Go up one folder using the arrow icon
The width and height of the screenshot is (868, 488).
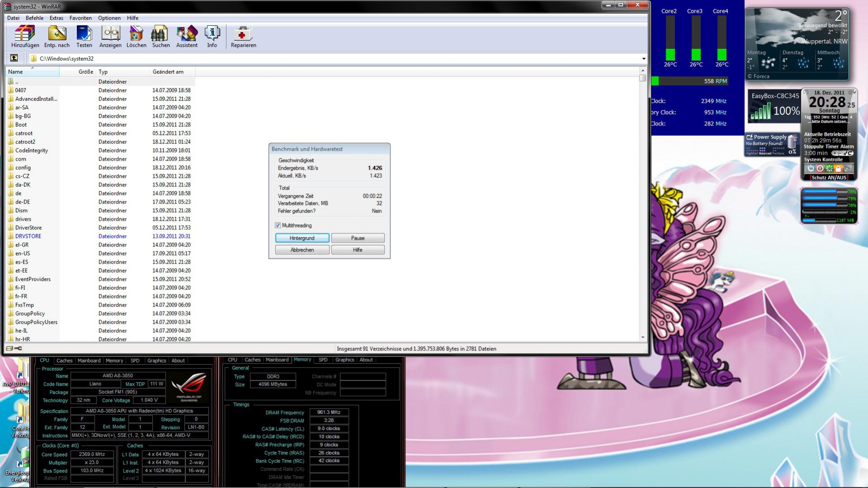tap(14, 58)
